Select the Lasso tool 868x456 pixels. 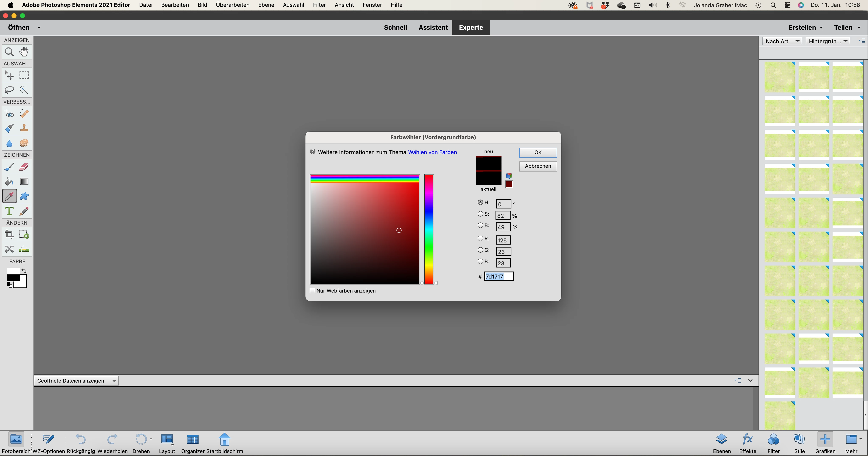pos(9,90)
